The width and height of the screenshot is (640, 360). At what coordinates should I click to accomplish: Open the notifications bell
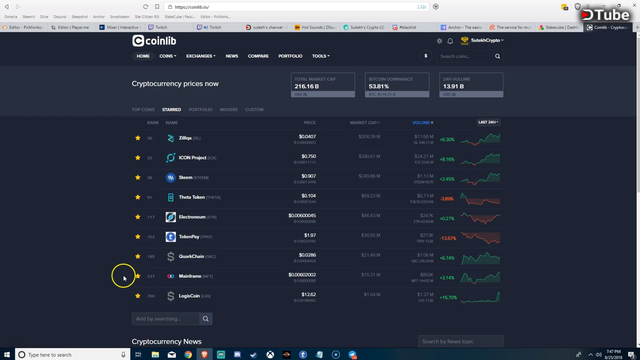450,41
